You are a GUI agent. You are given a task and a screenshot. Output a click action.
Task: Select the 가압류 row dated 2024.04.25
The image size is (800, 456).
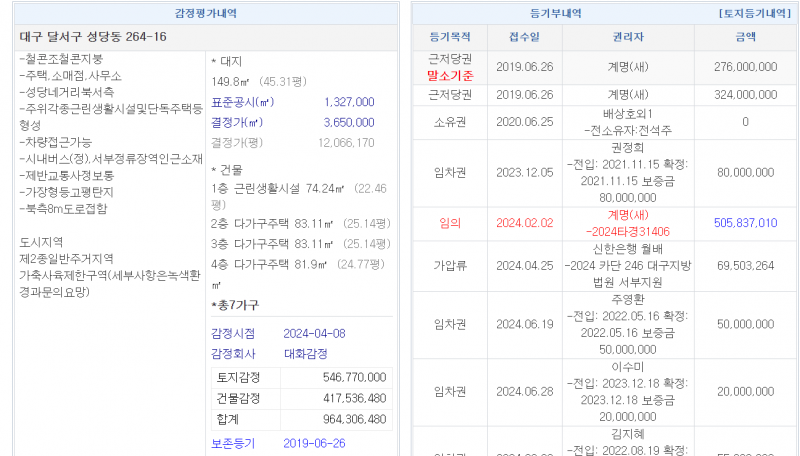[x=524, y=266]
